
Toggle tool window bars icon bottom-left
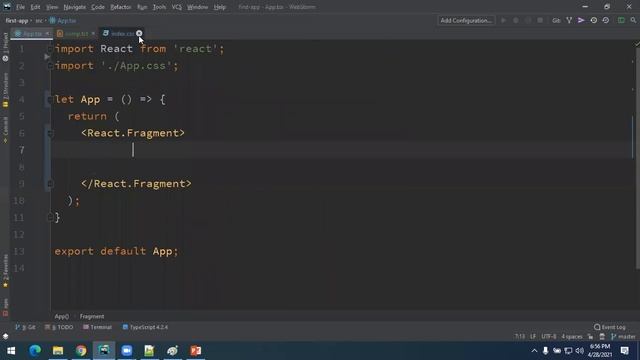tap(5, 336)
